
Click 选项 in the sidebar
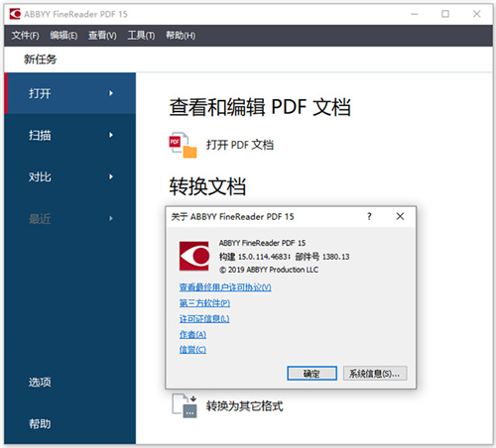pyautogui.click(x=40, y=383)
